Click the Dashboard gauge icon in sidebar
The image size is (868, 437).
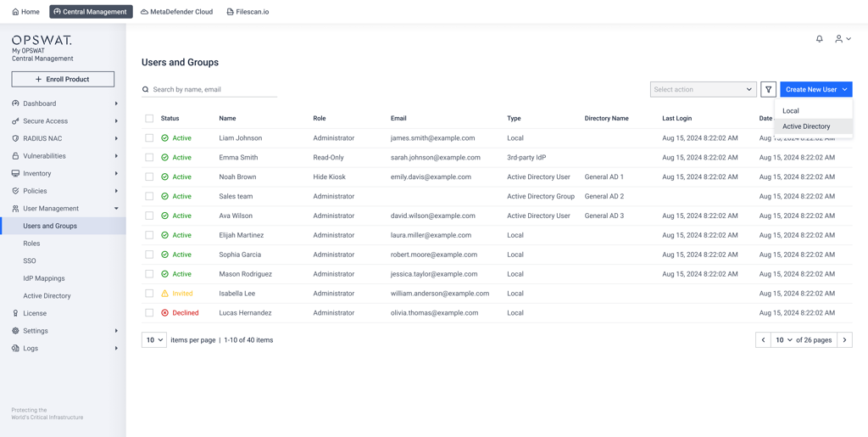[x=15, y=104]
